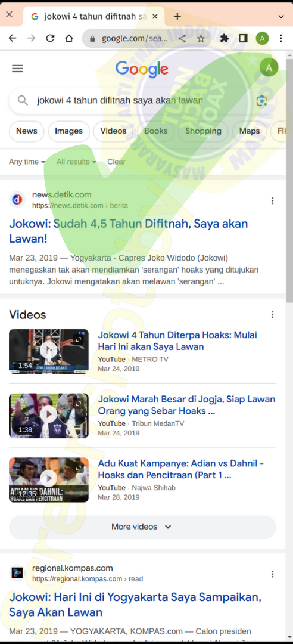Toggle the browser side panel icon
This screenshot has width=293, height=644.
tap(243, 39)
